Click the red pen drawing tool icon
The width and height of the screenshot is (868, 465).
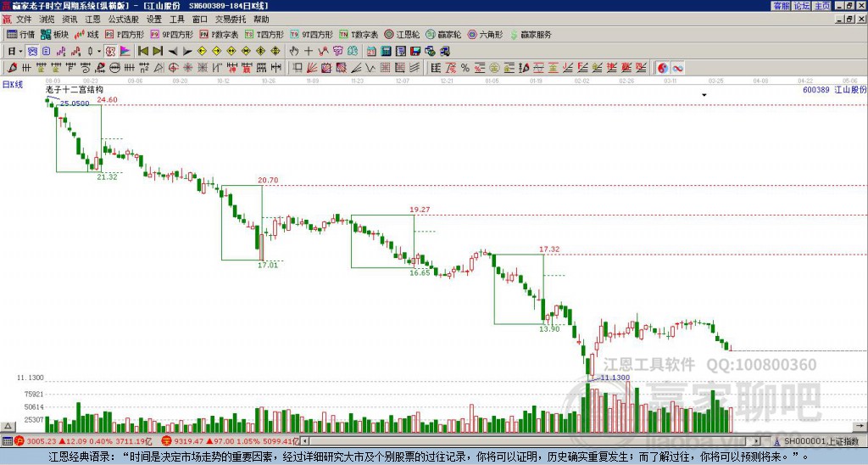pos(12,68)
